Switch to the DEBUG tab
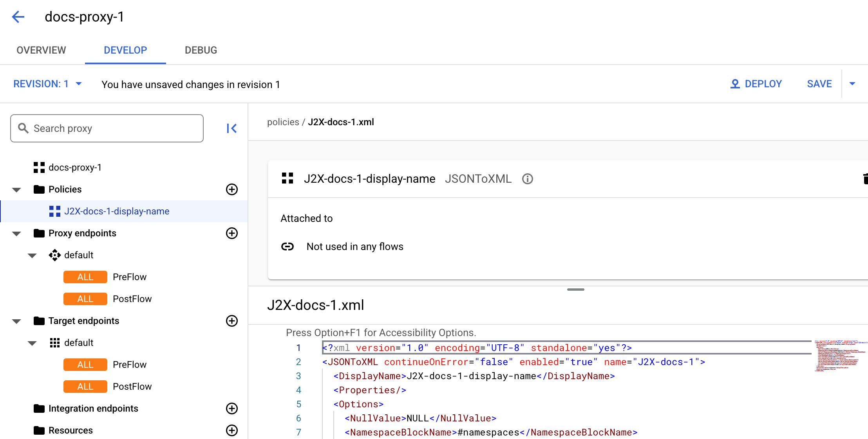Screen dimensions: 868x439 point(201,50)
